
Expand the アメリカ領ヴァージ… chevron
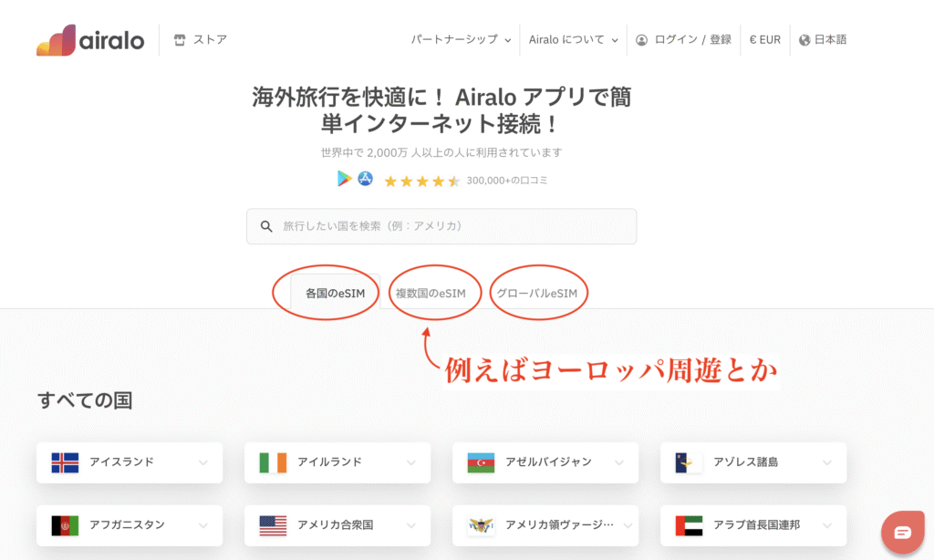coord(628,525)
